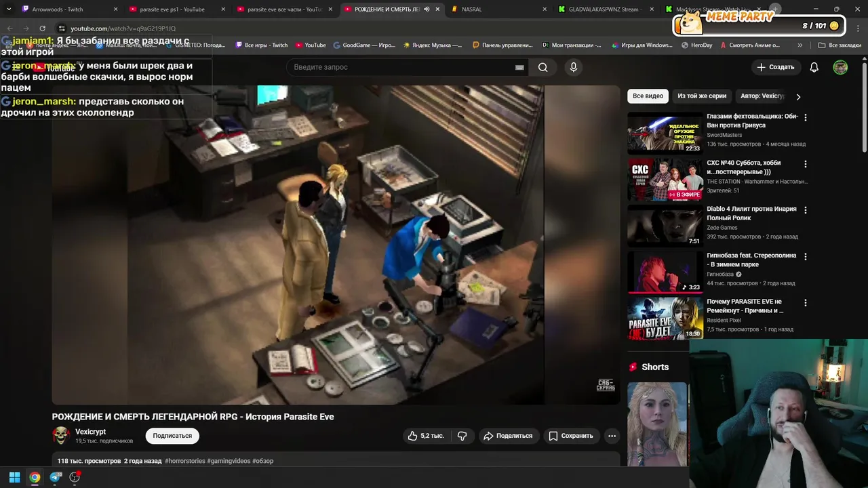Open the on-screen keyboard icon in search
The width and height of the screenshot is (868, 488).
click(519, 67)
